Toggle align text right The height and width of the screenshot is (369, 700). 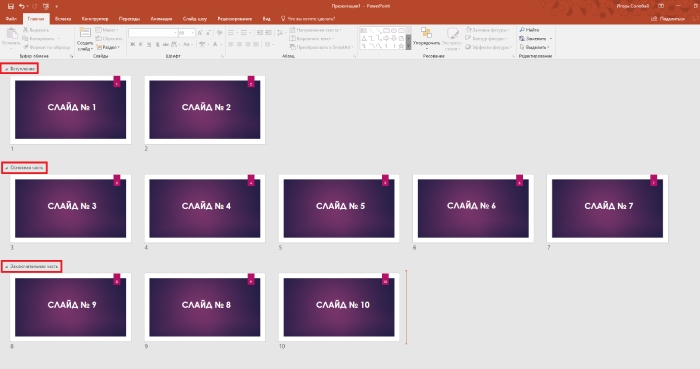(248, 45)
